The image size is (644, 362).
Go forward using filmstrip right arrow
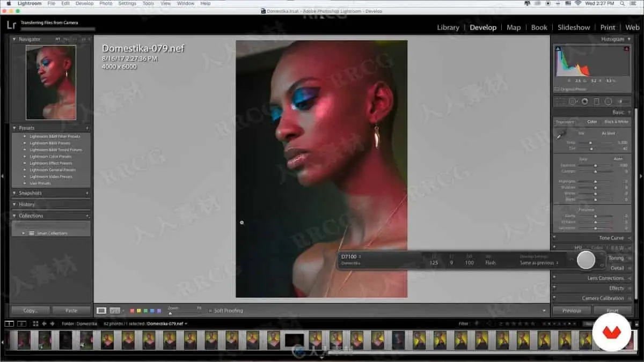click(52, 323)
